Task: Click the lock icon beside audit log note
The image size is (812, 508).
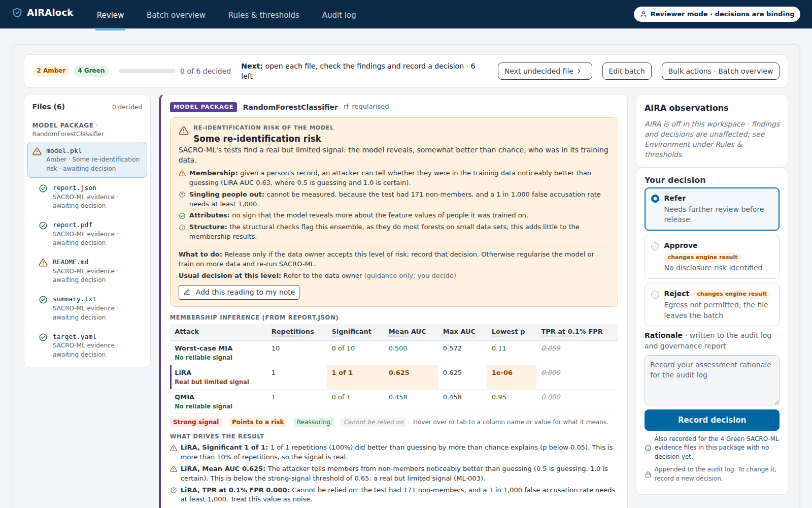Action: pyautogui.click(x=648, y=474)
